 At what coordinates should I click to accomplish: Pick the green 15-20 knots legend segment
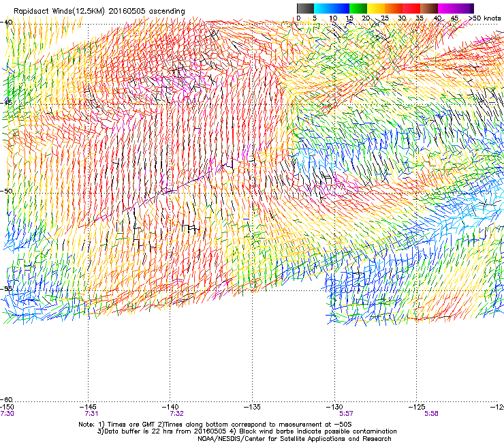(x=358, y=8)
